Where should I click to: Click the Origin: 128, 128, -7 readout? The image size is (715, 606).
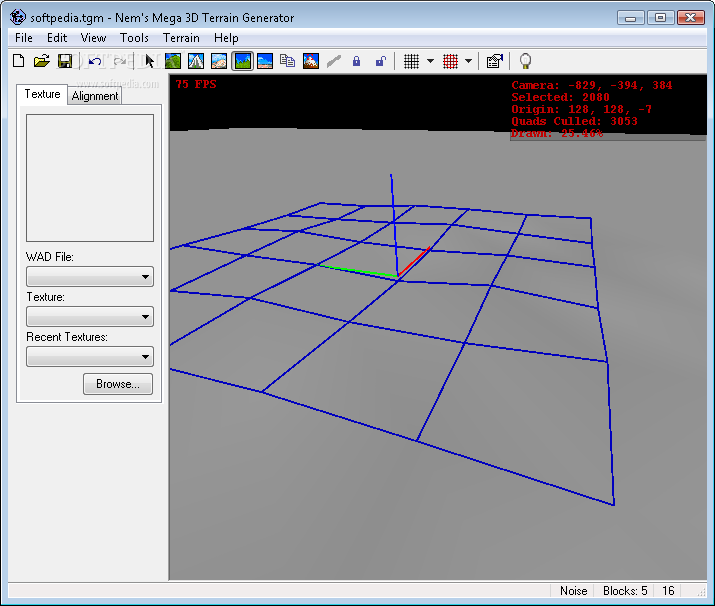581,109
